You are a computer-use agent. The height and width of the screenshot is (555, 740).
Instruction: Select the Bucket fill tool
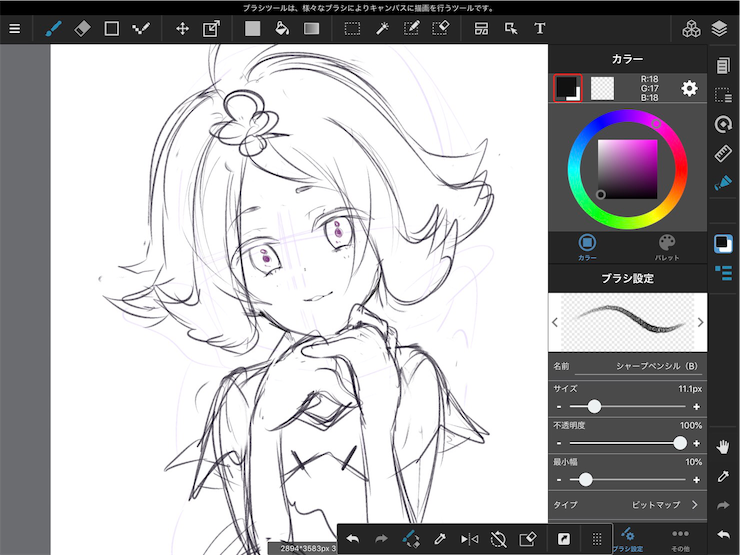point(282,29)
